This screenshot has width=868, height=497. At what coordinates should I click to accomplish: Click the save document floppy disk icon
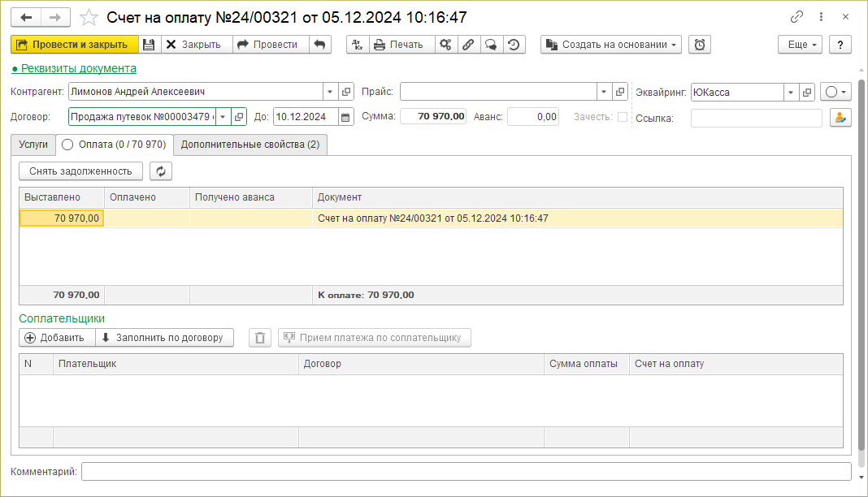point(149,45)
